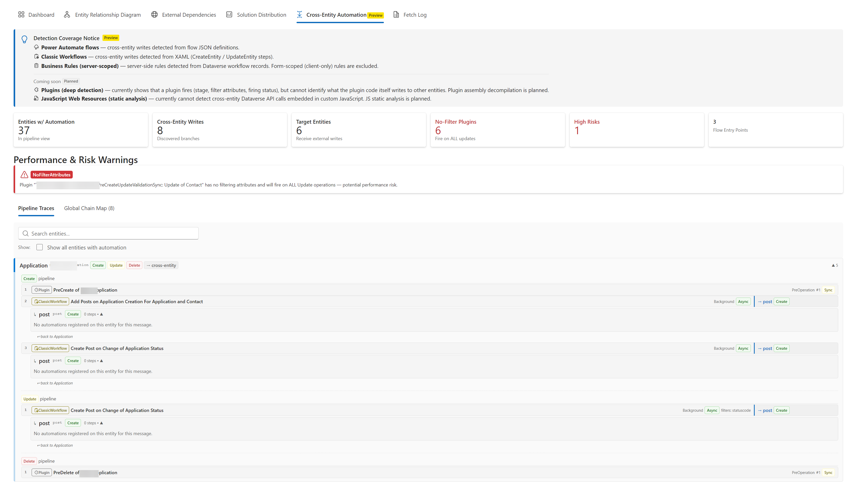Click the Application cross-entity badge

(x=161, y=265)
